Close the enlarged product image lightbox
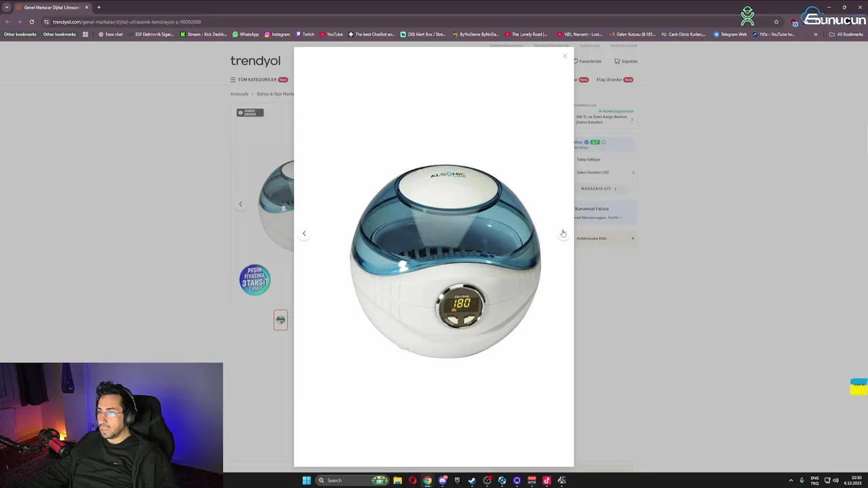The width and height of the screenshot is (868, 488). pos(564,56)
